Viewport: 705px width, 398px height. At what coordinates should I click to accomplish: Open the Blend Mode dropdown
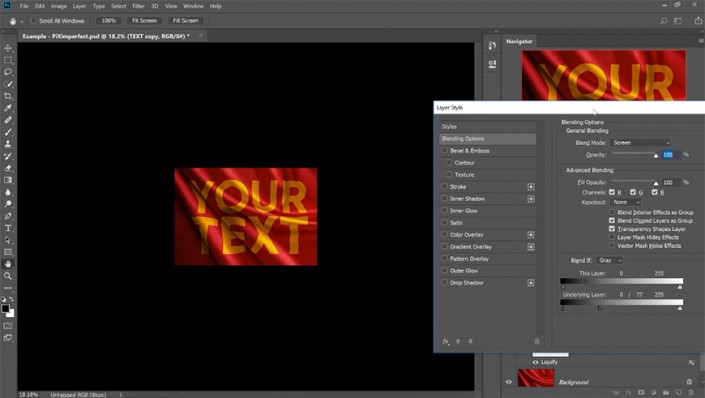pos(641,143)
